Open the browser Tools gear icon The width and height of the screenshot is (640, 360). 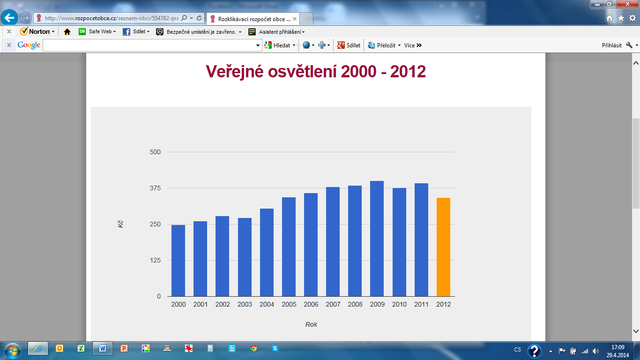(x=632, y=18)
